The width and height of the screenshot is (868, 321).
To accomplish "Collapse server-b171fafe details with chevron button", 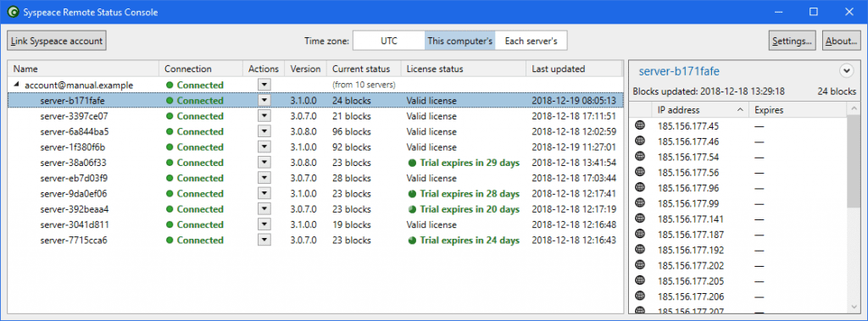I will (x=847, y=70).
